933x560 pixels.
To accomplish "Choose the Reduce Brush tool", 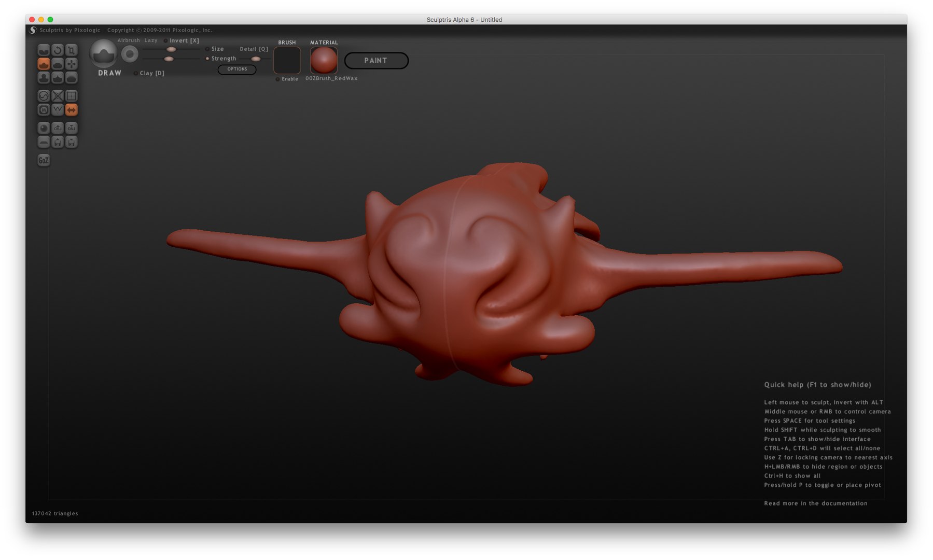I will 44,96.
